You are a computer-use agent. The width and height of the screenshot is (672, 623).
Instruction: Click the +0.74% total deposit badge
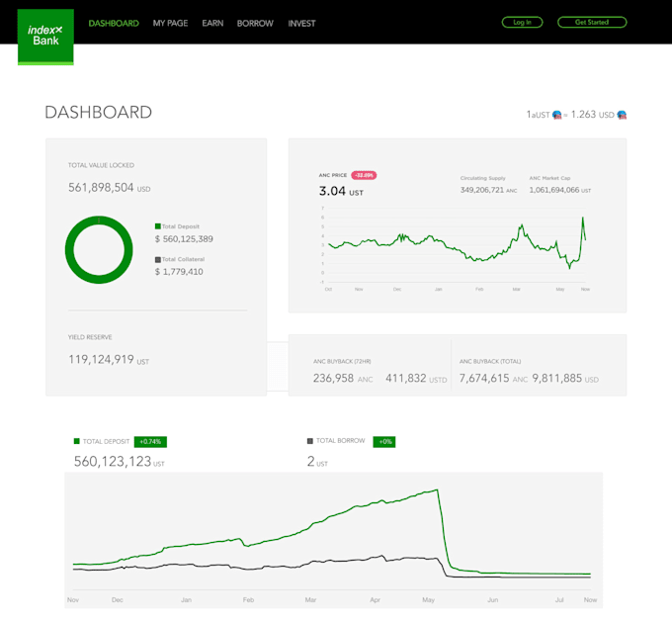150,442
